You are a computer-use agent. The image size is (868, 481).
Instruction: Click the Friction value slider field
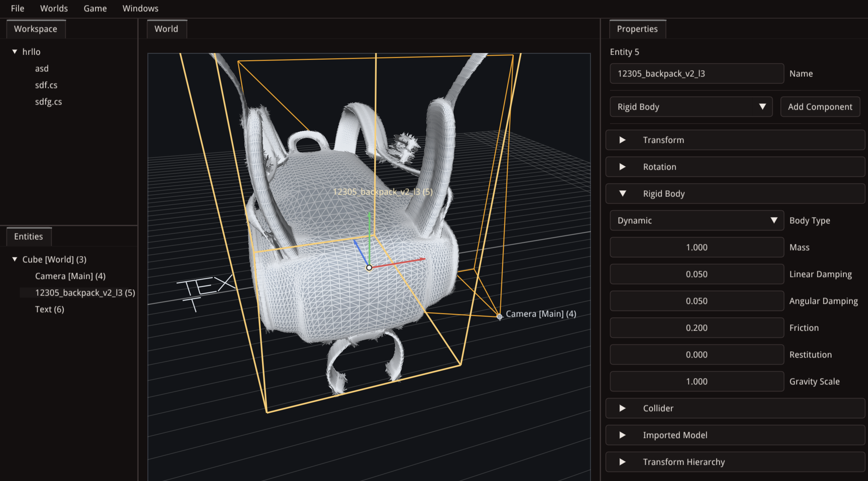click(x=696, y=328)
